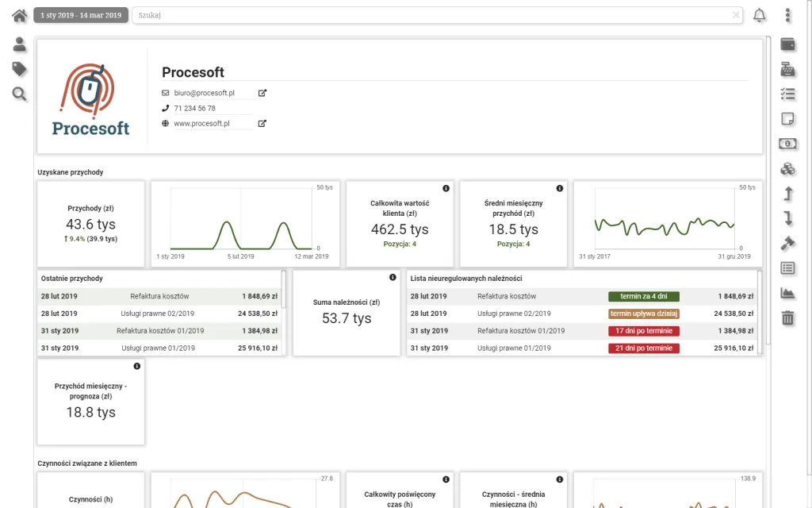Open the cash register icon
The height and width of the screenshot is (508, 812).
coord(787,69)
